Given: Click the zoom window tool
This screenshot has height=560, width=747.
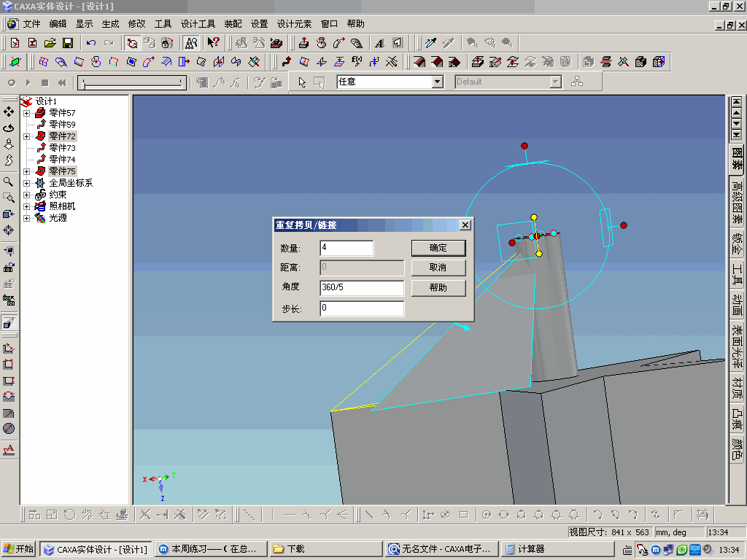Looking at the screenshot, I should [x=9, y=198].
